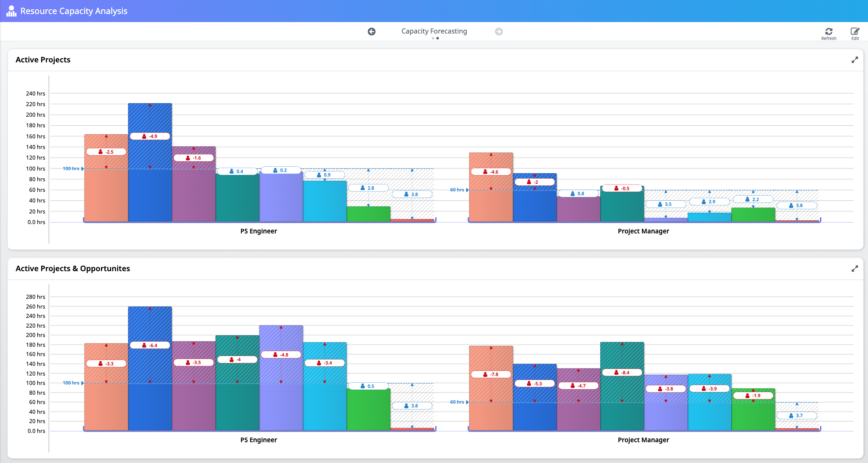Click the -8.4 shortage badge in lower chart
The image size is (868, 463).
(x=622, y=373)
